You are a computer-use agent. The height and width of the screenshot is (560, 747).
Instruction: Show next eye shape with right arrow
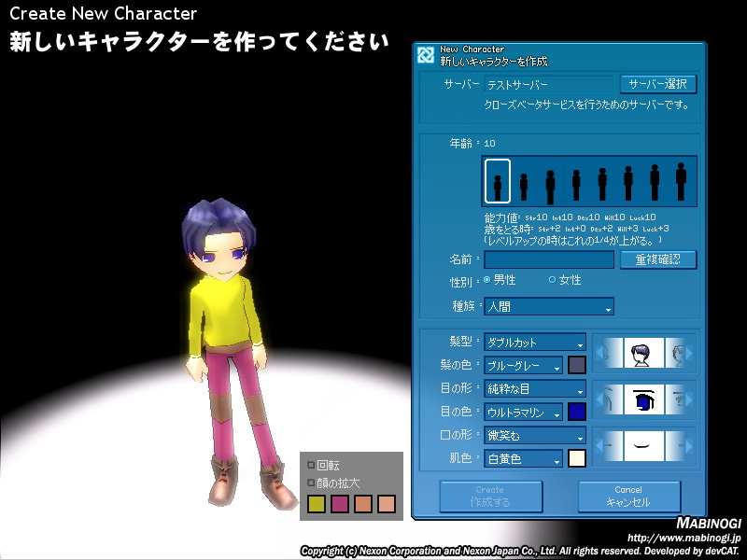[688, 399]
